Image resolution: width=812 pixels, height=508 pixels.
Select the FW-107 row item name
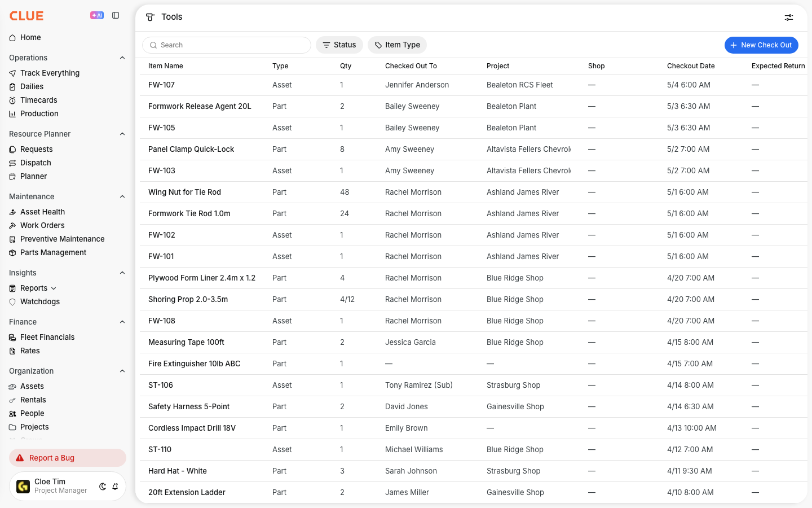point(161,85)
